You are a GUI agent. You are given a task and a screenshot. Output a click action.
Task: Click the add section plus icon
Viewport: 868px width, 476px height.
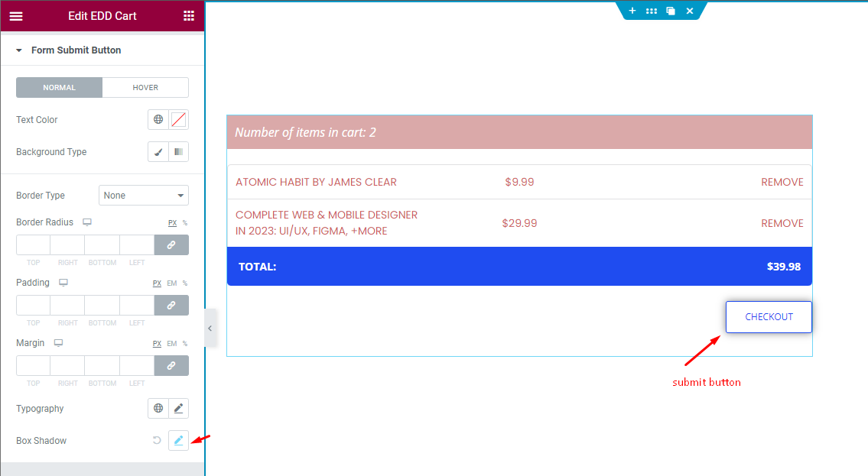coord(632,11)
